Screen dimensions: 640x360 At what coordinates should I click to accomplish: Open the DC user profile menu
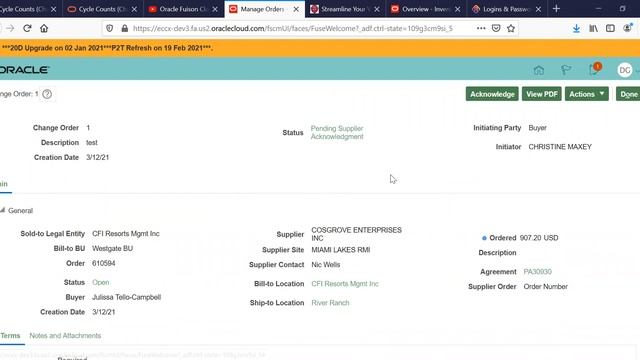(625, 70)
